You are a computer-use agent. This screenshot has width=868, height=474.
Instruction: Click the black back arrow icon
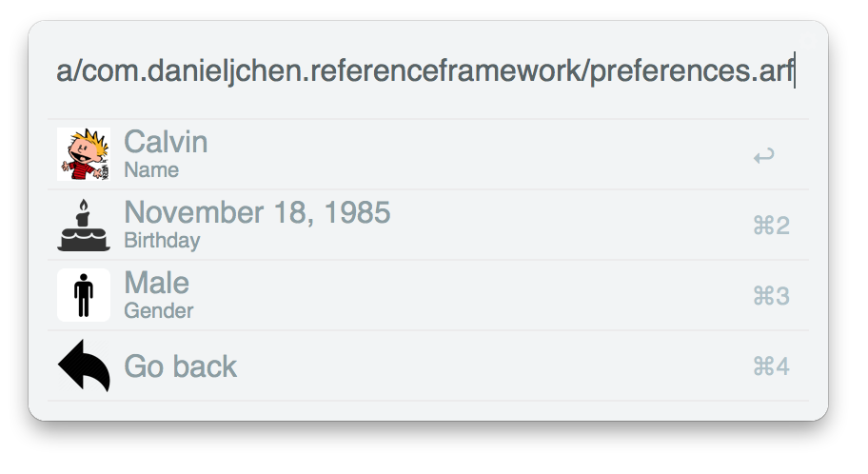click(x=84, y=365)
